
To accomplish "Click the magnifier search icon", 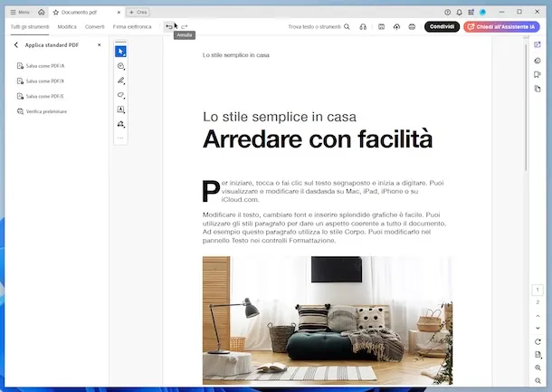I will coord(347,27).
